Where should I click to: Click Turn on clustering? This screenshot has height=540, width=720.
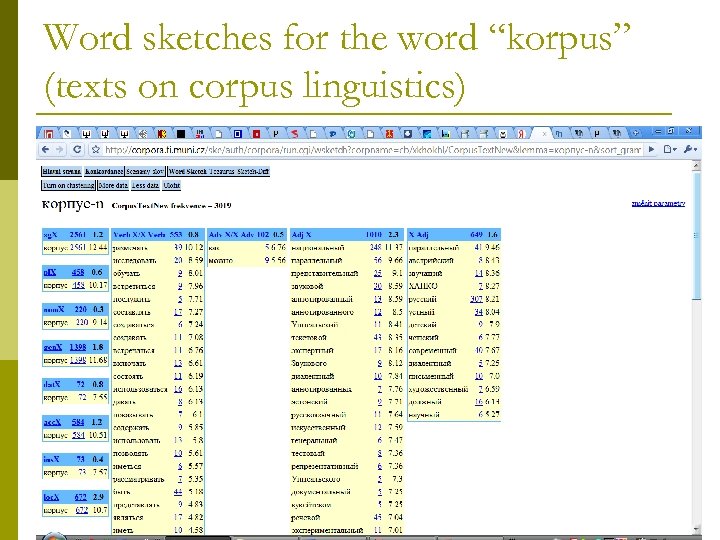[68, 185]
